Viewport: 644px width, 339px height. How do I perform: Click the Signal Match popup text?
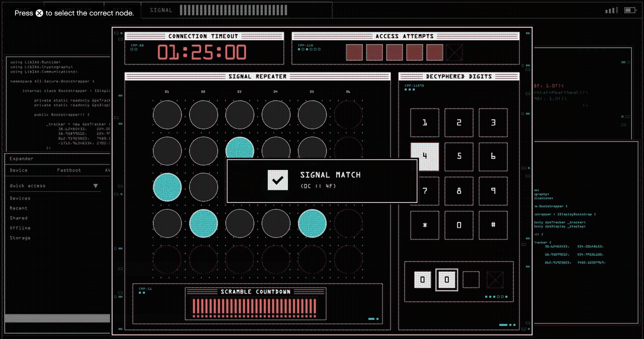(x=330, y=175)
